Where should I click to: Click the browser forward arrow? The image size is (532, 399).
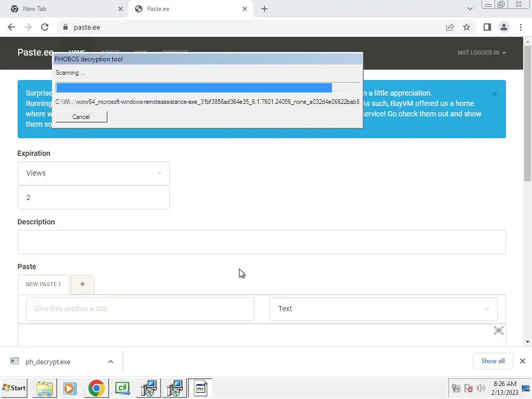tap(28, 27)
